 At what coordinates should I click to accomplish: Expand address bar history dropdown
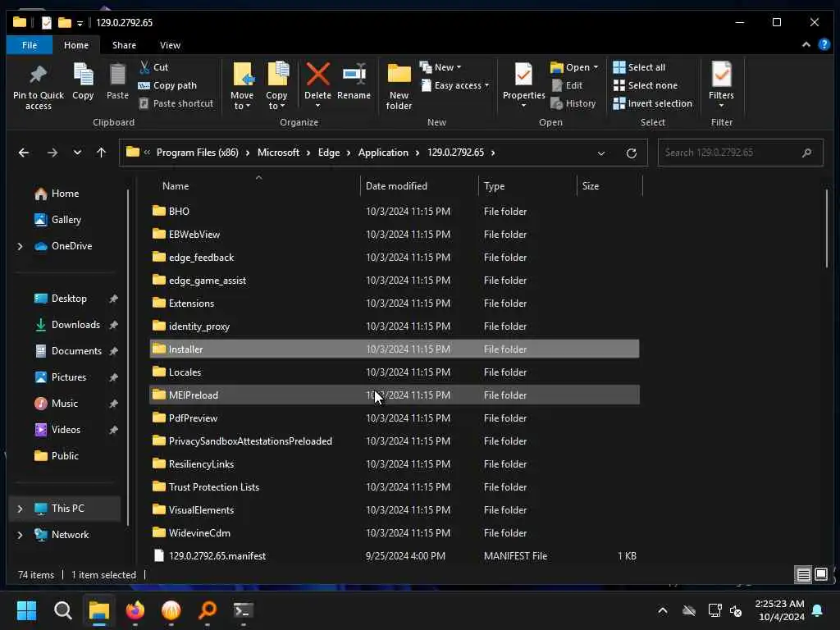pyautogui.click(x=601, y=153)
